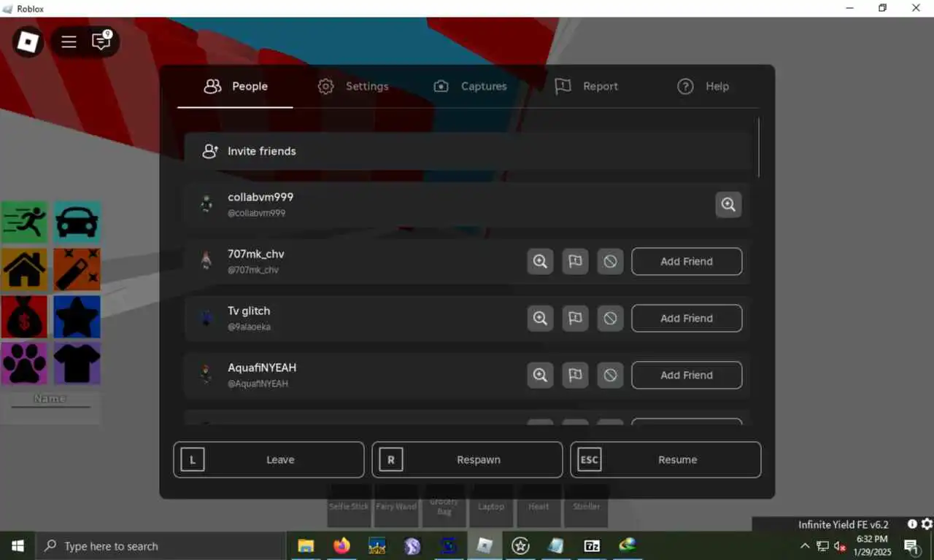Click the car icon tile

coord(77,222)
